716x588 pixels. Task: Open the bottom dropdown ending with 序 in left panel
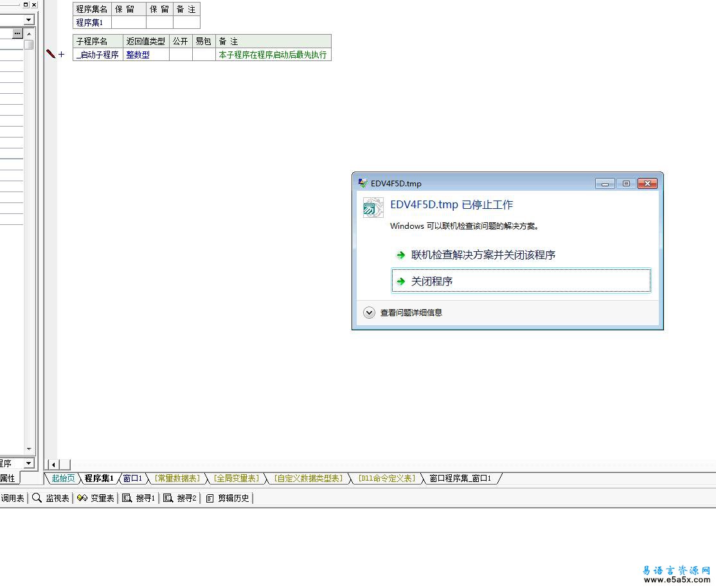click(x=29, y=463)
